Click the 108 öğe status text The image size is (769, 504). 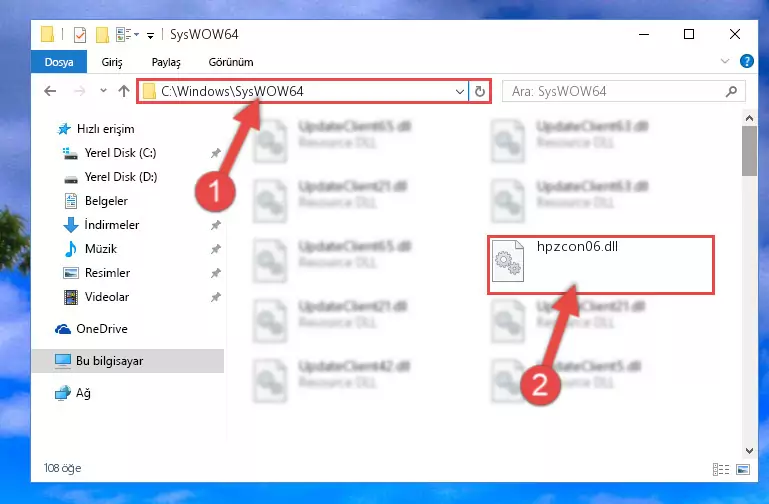pyautogui.click(x=62, y=468)
